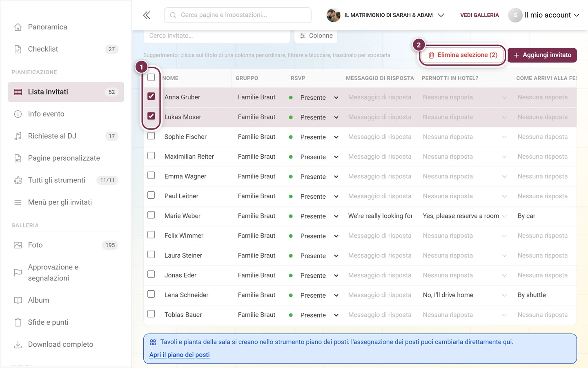Click the magnifier icon in the top search
Viewport: 588px width, 368px height.
point(173,15)
